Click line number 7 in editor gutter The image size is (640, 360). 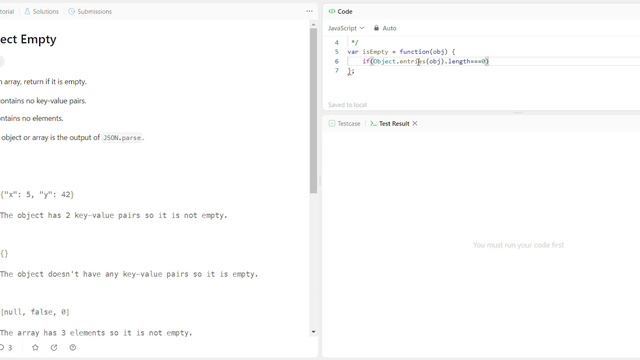pyautogui.click(x=337, y=71)
